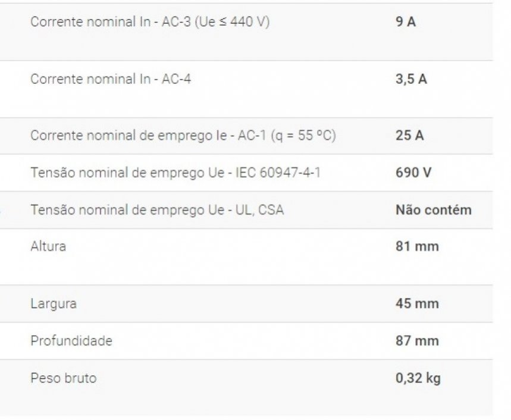Viewport: 511px width, 420px height.
Task: Select the 81 mm height value
Action: [x=417, y=246]
